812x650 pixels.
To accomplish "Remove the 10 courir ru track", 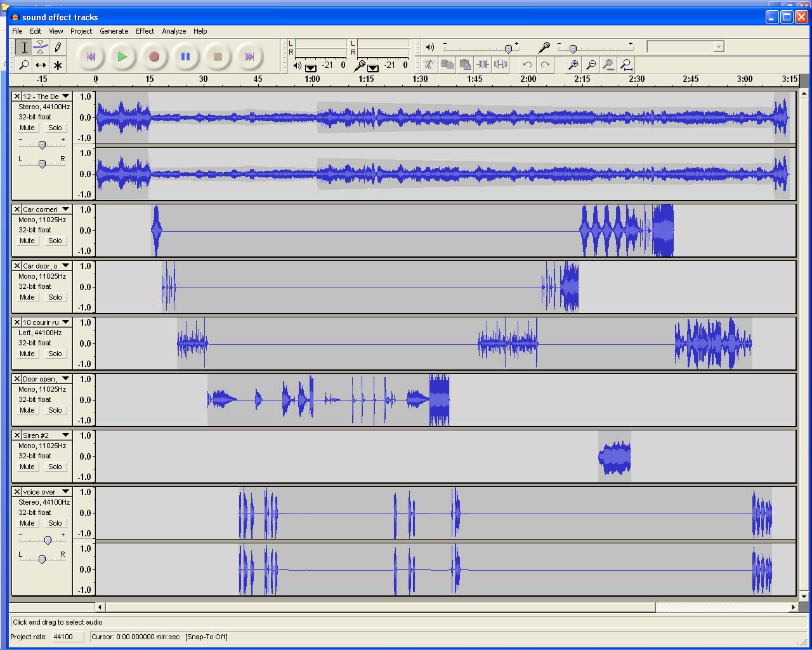I will click(17, 322).
